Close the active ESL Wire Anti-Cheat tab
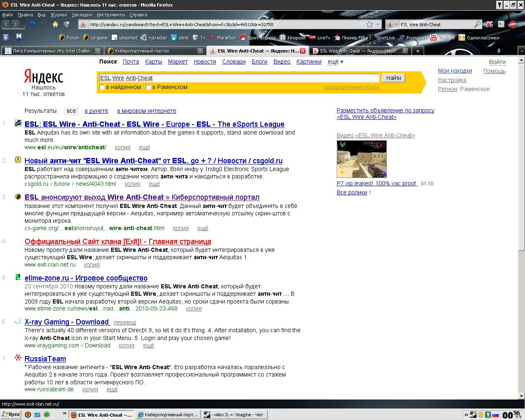The image size is (525, 420). [x=302, y=51]
